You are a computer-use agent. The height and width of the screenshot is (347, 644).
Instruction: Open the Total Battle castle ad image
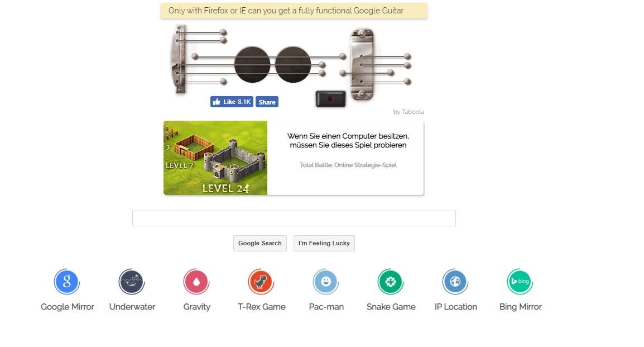coord(215,158)
